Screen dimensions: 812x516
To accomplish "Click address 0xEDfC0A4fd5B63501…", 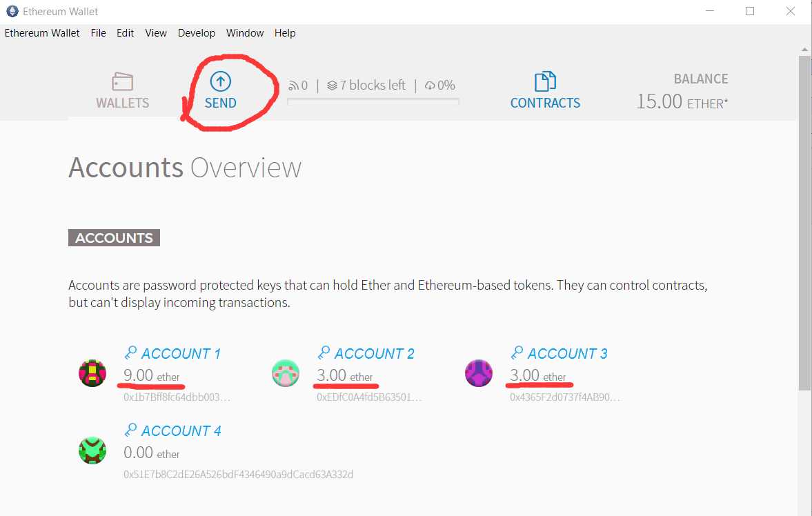I will coord(369,397).
